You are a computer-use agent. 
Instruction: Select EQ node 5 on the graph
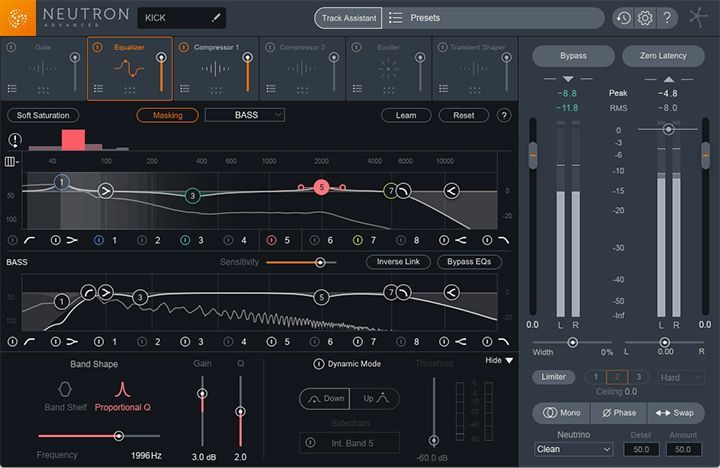[x=321, y=187]
